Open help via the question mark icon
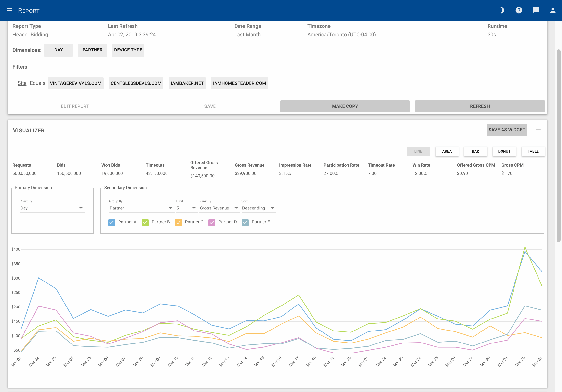Screen dimensions: 562x392 pyautogui.click(x=519, y=10)
